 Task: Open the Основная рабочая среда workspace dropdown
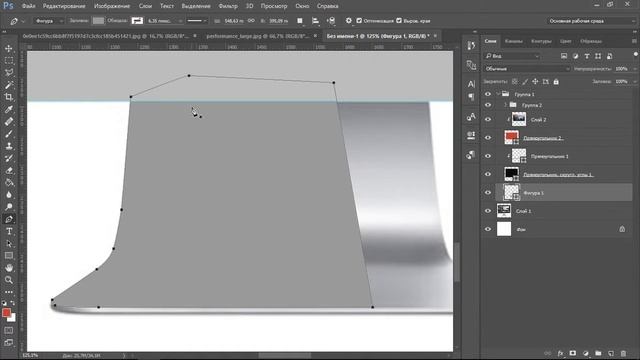coord(591,21)
